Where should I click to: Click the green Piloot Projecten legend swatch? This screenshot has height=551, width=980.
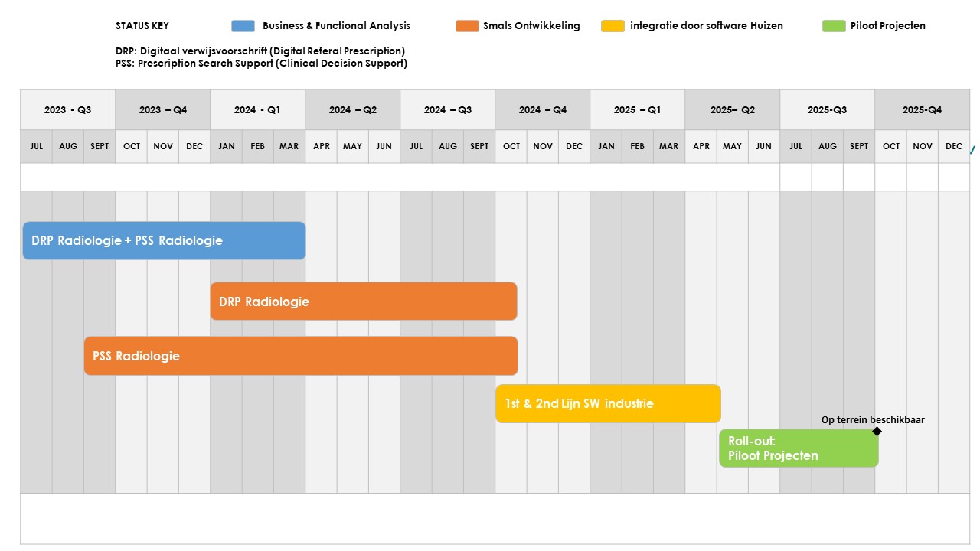click(834, 26)
